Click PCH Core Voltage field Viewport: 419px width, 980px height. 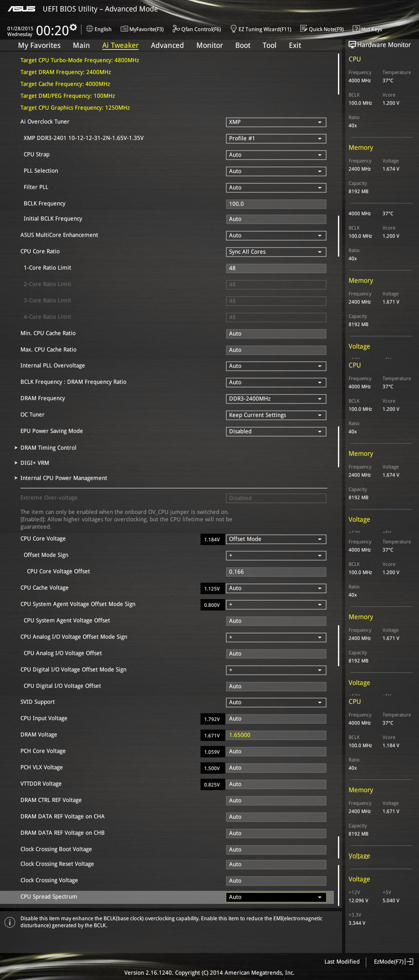pos(276,752)
